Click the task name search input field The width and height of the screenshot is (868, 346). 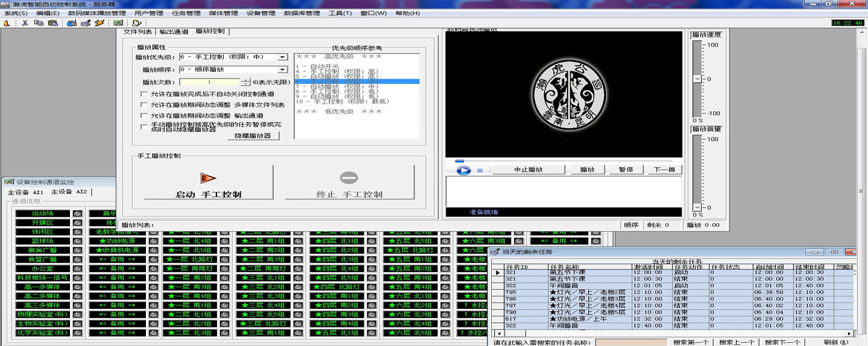pos(630,342)
